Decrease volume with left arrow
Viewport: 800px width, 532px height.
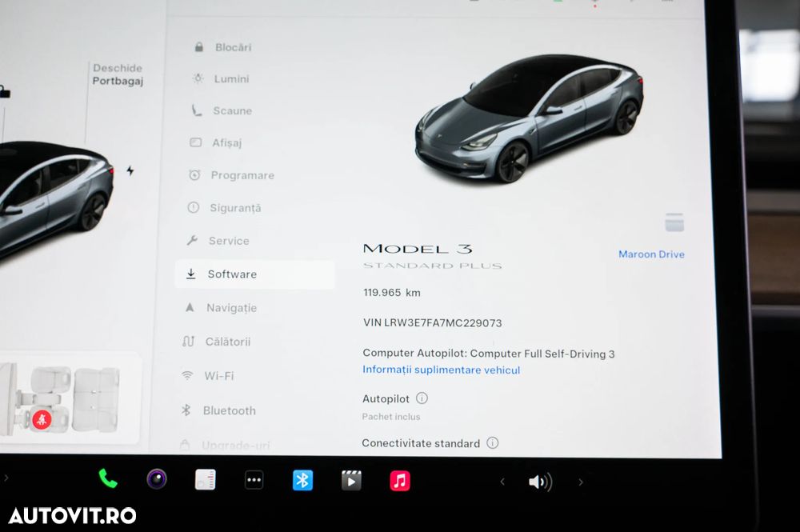(502, 482)
